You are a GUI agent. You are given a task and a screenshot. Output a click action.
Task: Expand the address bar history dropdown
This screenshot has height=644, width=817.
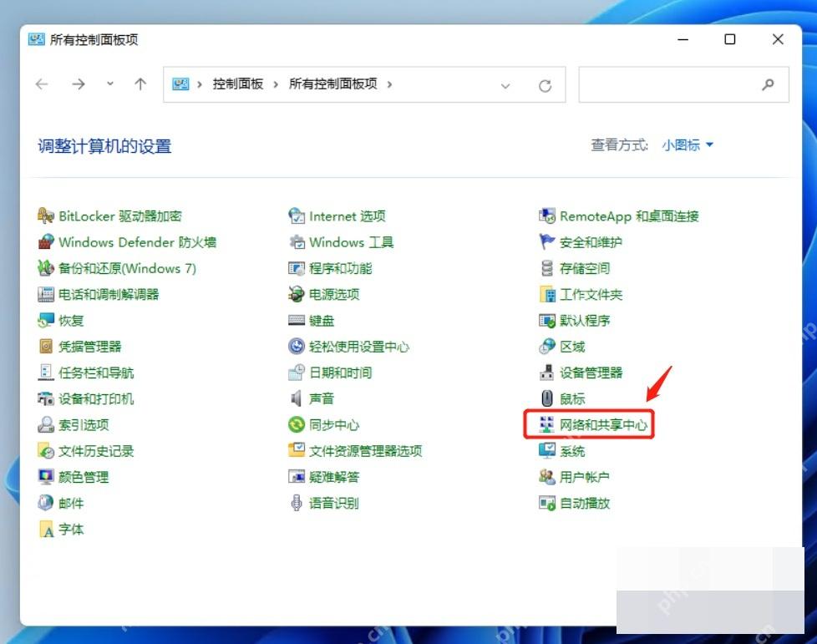505,85
